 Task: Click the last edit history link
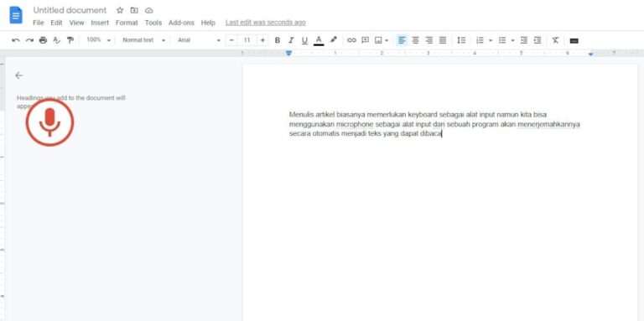(x=266, y=23)
